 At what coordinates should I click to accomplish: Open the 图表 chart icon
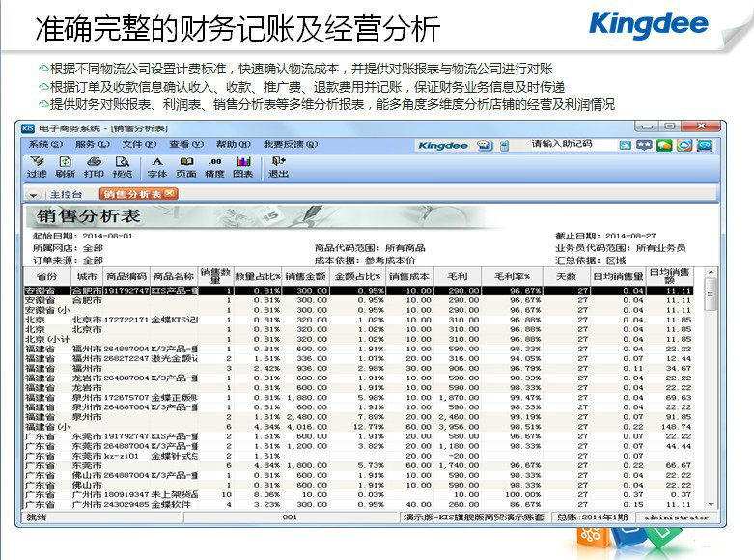[x=243, y=167]
